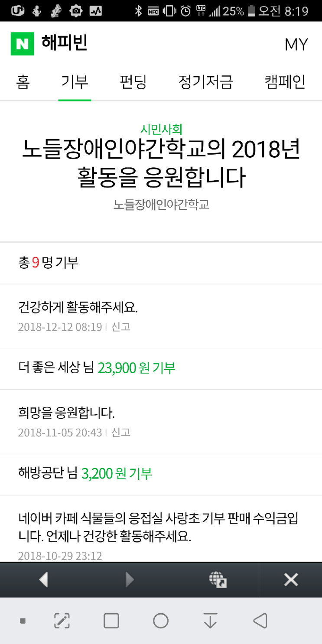
Task: Open the 캠페인 tab
Action: point(285,81)
